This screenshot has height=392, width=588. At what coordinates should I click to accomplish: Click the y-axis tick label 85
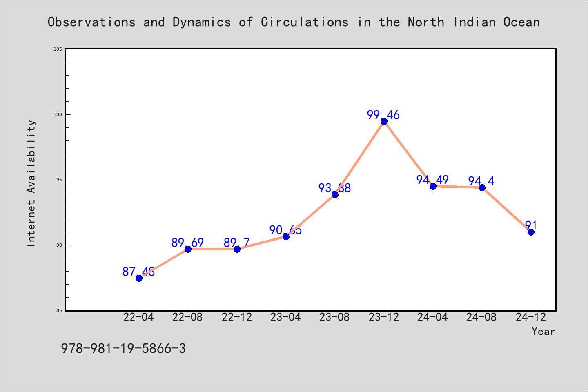[59, 310]
